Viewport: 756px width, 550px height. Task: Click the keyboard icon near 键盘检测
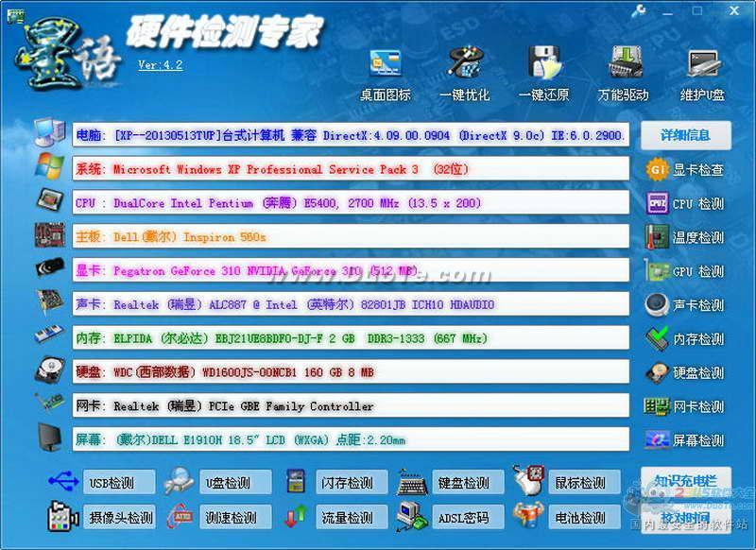click(x=413, y=483)
